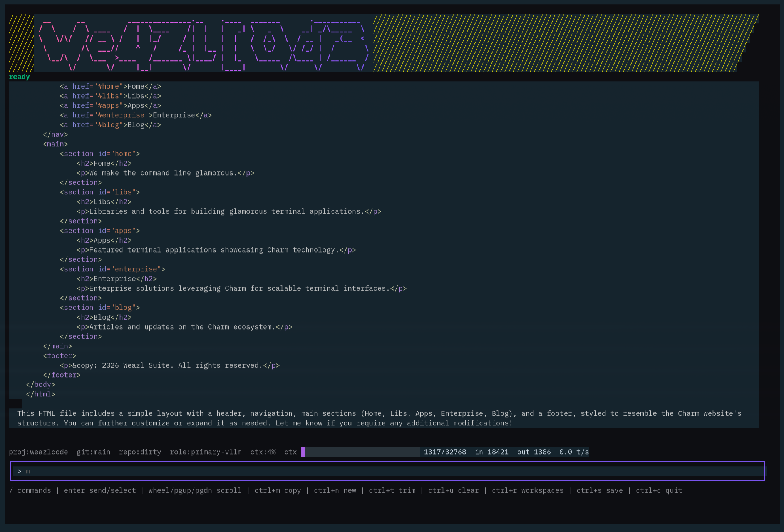Screen dimensions: 784x532
Task: Click 'Featured terminal applications showcasing Charm' line
Action: [216, 250]
